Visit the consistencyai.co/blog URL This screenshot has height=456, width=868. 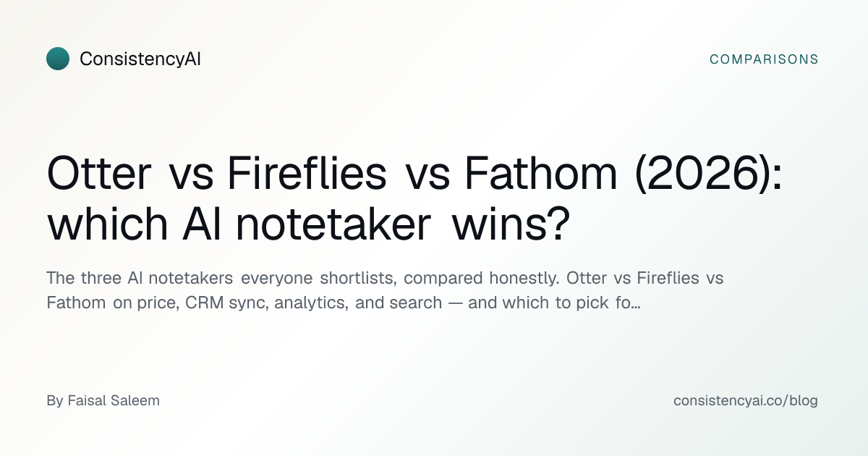tap(746, 400)
